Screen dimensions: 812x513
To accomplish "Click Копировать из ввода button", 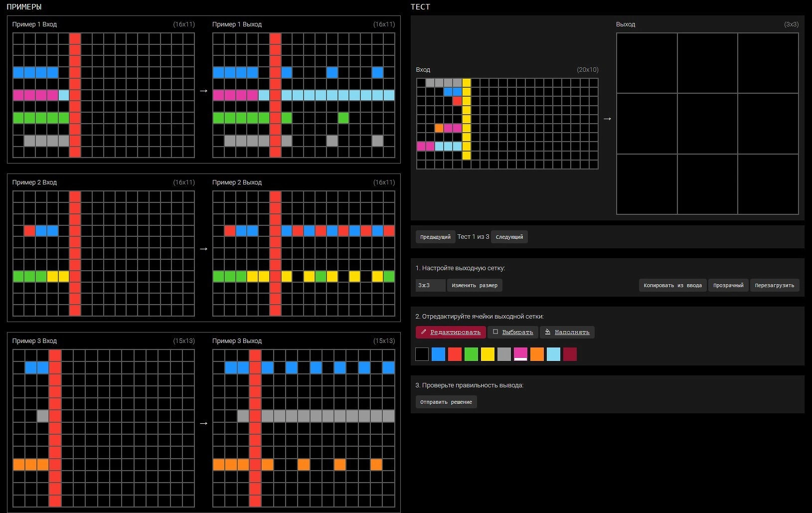I will click(672, 285).
